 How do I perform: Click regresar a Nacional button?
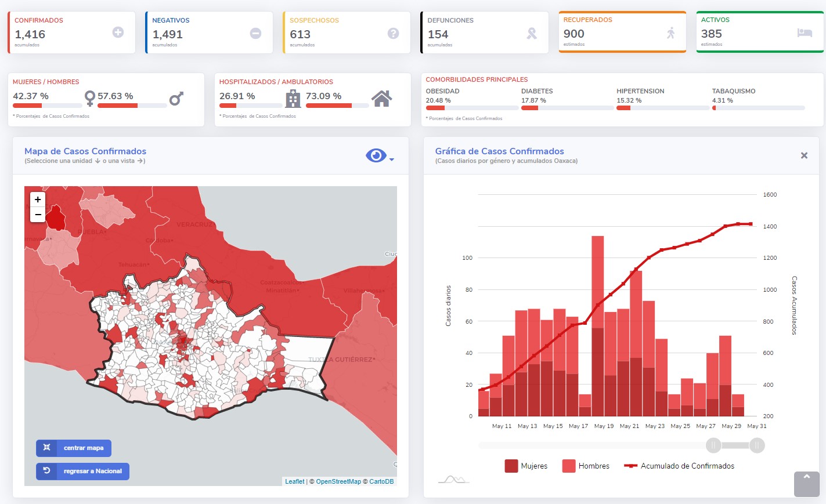(x=82, y=471)
